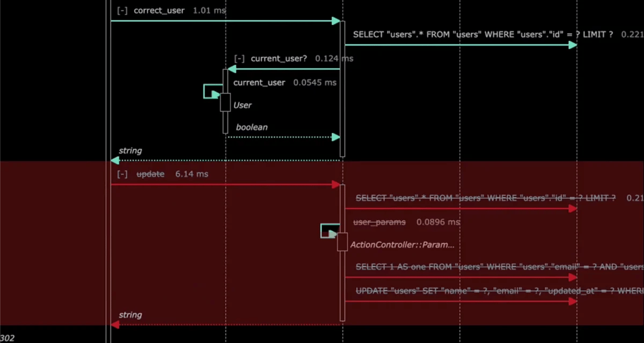Click the teal SELECT users query label
644x343 pixels.
tap(483, 34)
